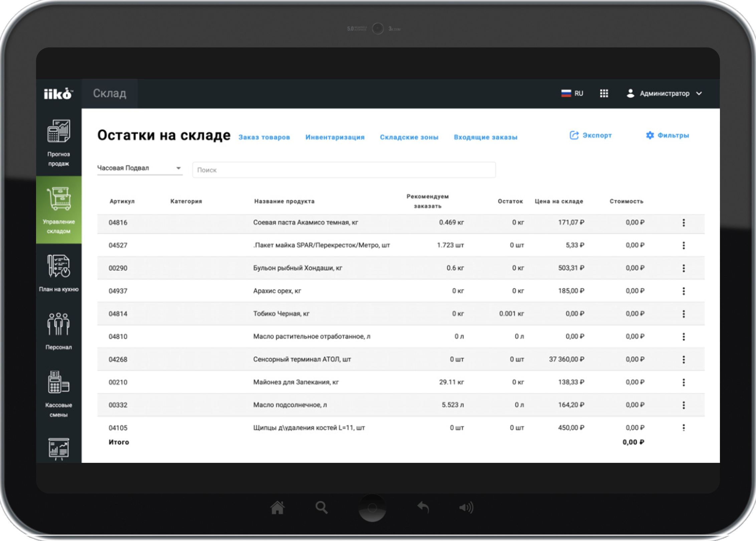Open the row menu for Сенсорный терминал АТОЛ
The image size is (756, 541).
[684, 359]
